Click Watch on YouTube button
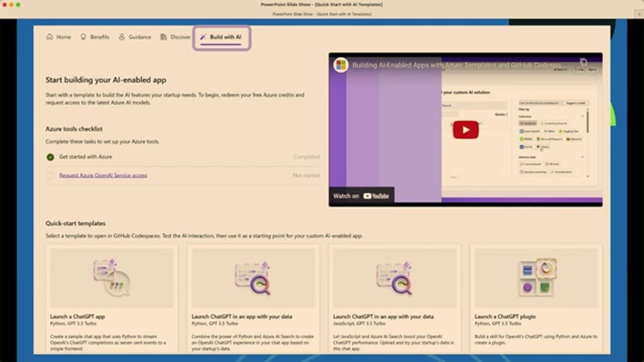 tap(361, 196)
